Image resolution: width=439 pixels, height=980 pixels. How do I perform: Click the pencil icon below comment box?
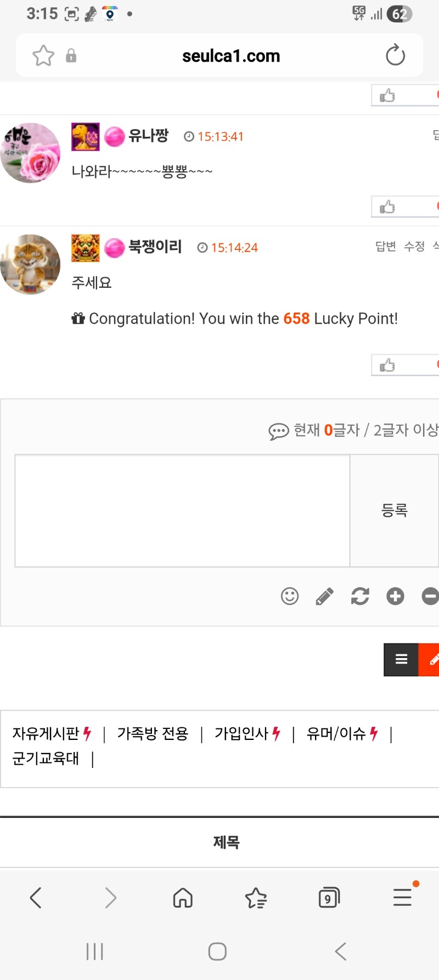point(325,596)
